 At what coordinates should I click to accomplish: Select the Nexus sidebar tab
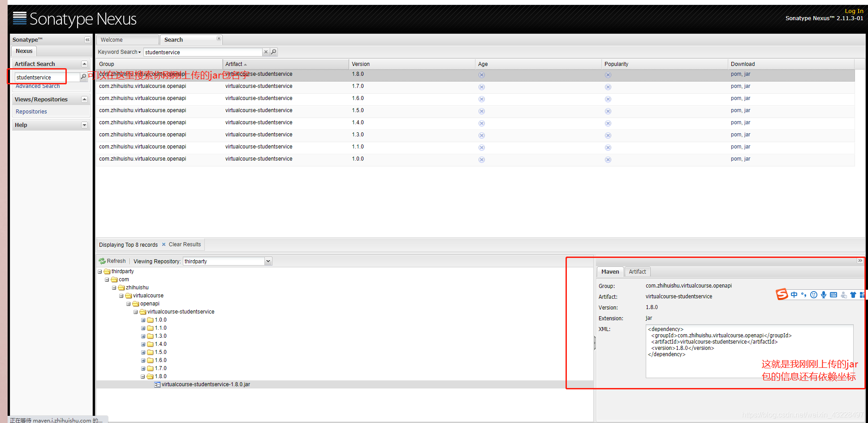(x=24, y=51)
